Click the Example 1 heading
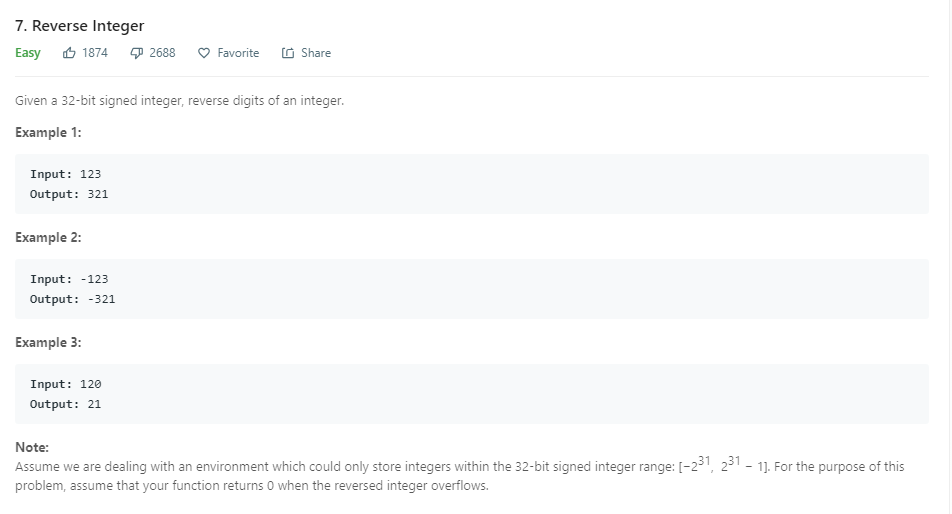 [48, 132]
